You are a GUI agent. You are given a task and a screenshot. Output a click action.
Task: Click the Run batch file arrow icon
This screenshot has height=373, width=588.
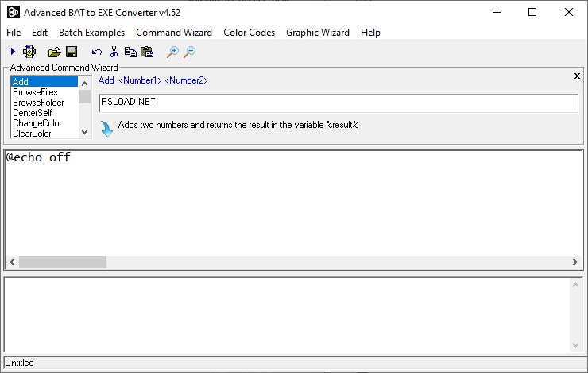pos(13,52)
